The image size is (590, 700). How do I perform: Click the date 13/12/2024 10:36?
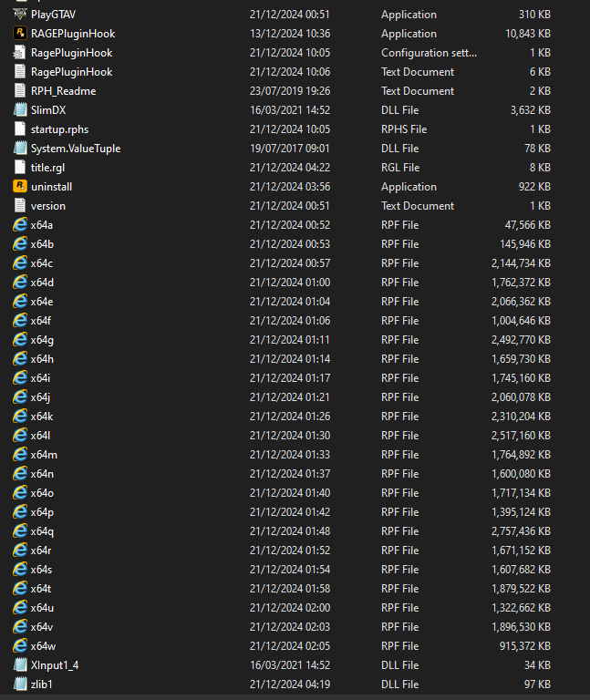[x=290, y=34]
